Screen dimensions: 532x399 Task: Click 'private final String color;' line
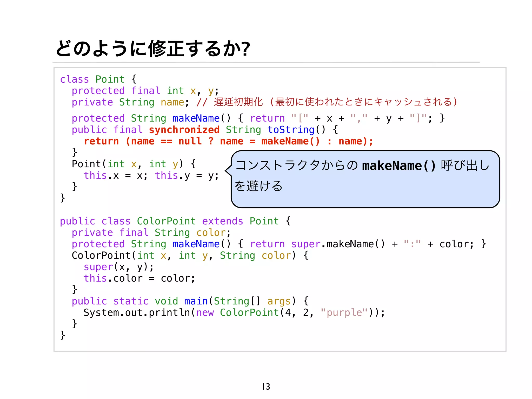(x=151, y=232)
